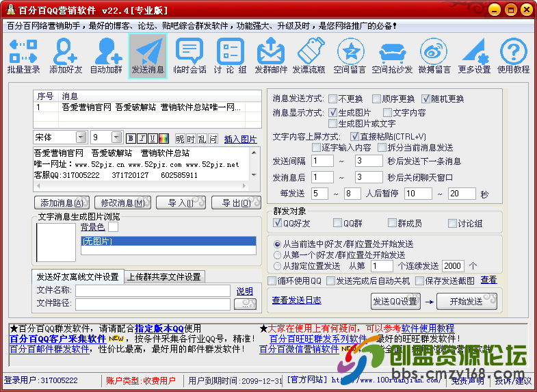Enable the 文字内容 text content checkbox
The image size is (537, 392).
click(x=387, y=112)
